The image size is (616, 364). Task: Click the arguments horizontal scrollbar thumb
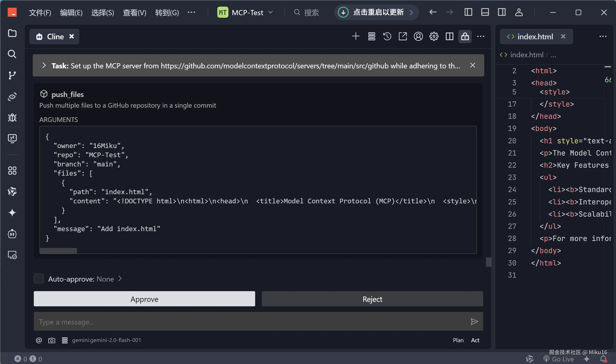58,251
